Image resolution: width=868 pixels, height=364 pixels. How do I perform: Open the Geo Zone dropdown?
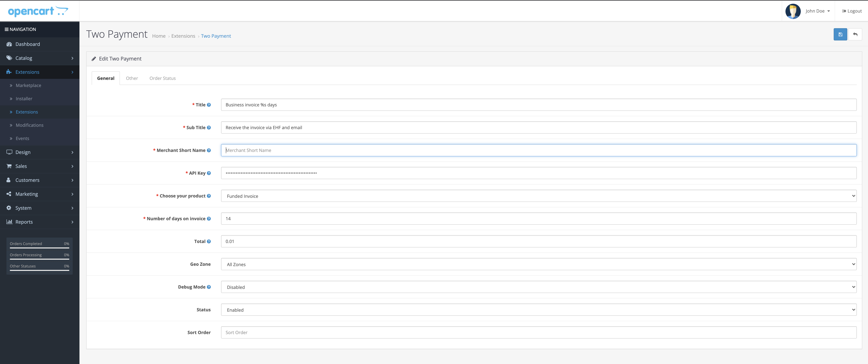[538, 264]
